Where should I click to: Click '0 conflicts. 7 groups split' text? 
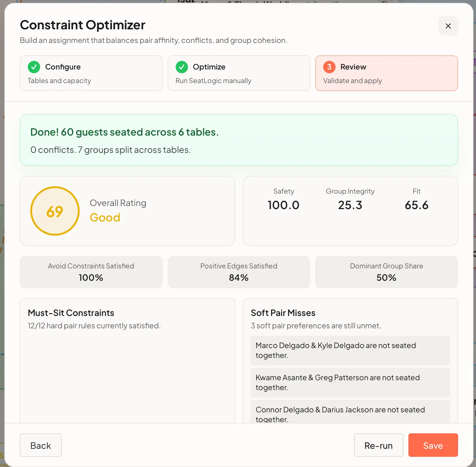111,150
